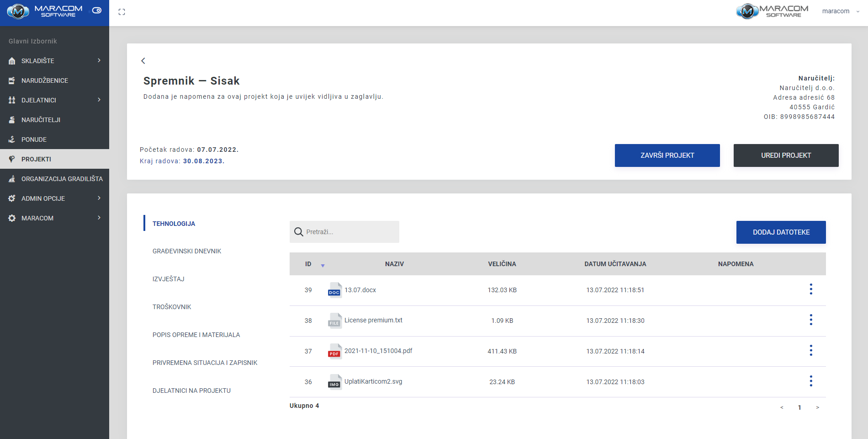Image resolution: width=868 pixels, height=439 pixels.
Task: Toggle the sidebar switch beside Maracom logo
Action: (x=97, y=11)
